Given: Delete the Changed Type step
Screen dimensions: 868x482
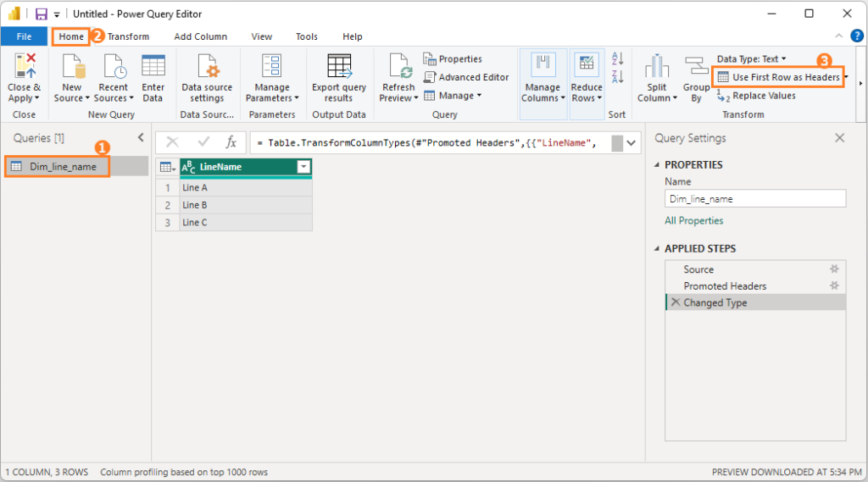Looking at the screenshot, I should tap(676, 302).
